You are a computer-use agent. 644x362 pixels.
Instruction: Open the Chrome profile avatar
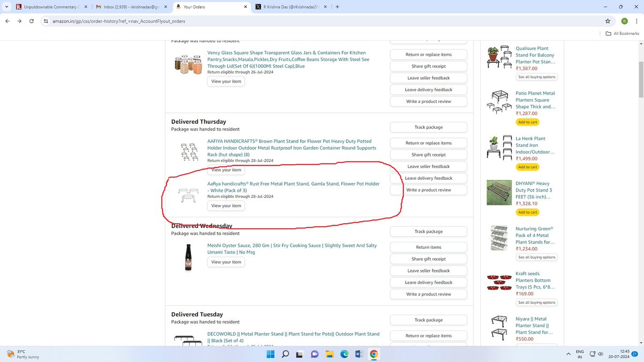(x=624, y=21)
